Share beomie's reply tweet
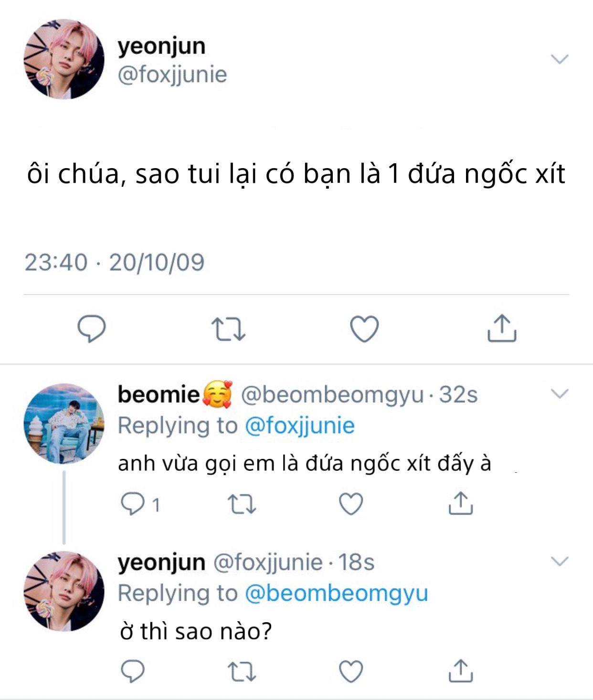This screenshot has width=593, height=700. click(x=460, y=503)
